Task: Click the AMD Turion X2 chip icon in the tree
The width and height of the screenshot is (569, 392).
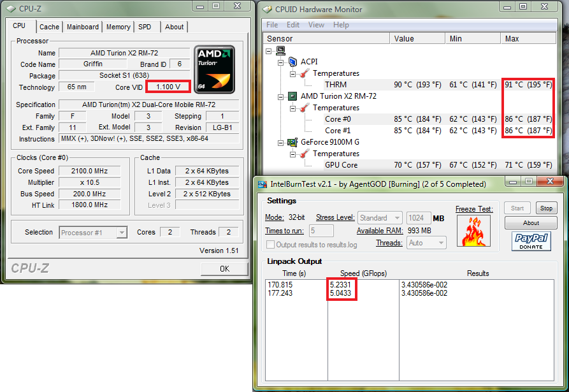Action: (292, 96)
